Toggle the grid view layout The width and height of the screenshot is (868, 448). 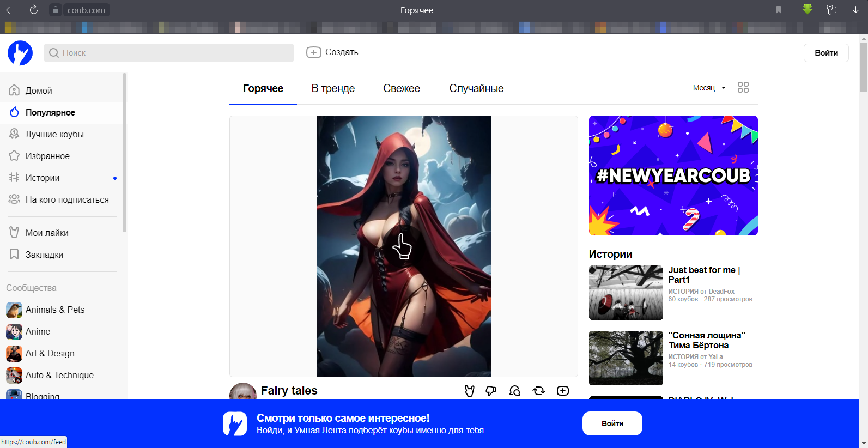(x=743, y=87)
